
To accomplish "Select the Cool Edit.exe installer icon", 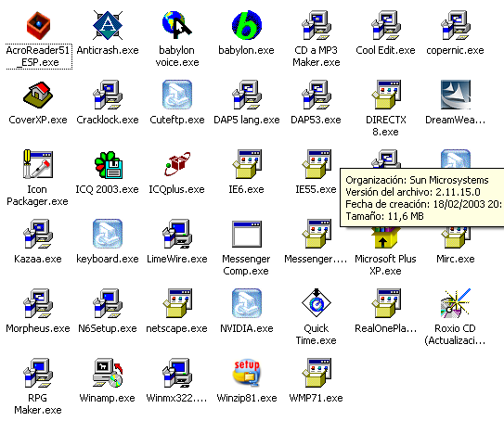I will tap(386, 25).
